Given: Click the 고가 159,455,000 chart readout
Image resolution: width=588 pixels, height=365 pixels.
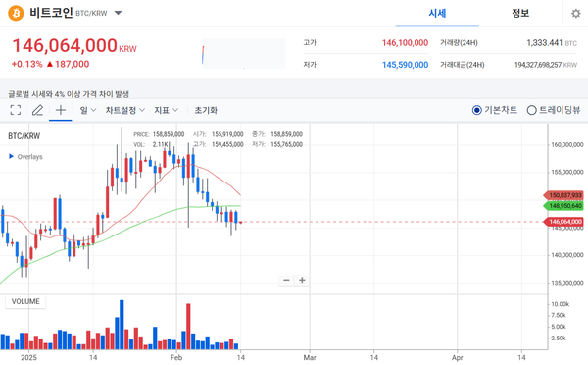Looking at the screenshot, I should 219,144.
